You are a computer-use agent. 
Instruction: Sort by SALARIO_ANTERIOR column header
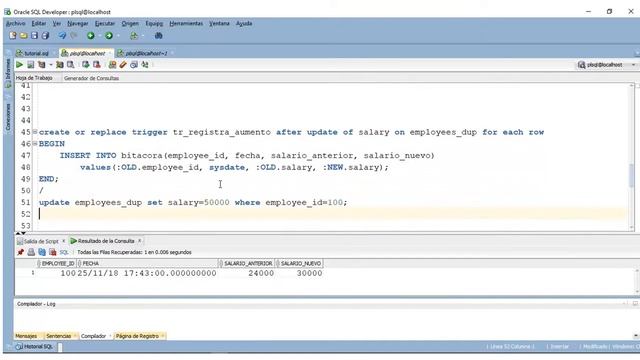tap(247, 264)
